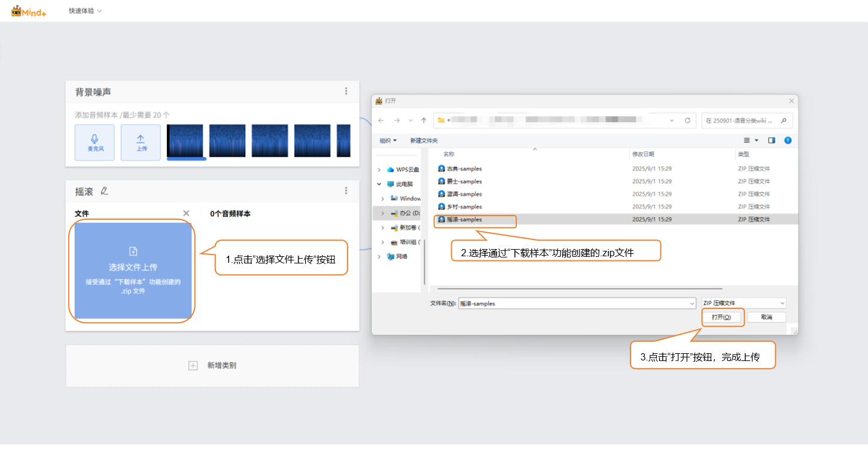Click 新建文件夹 in dialog toolbar
Viewport: 868px width, 449px height.
pyautogui.click(x=424, y=141)
